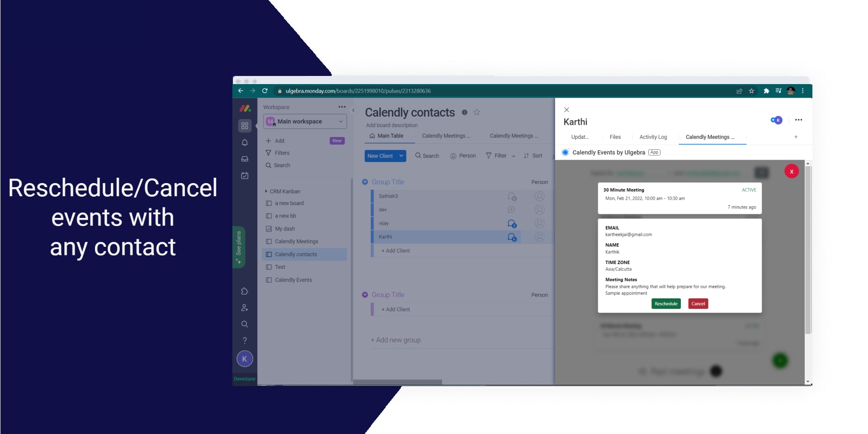Click the New Client button
Viewport: 868px width, 434px height.
pyautogui.click(x=380, y=156)
